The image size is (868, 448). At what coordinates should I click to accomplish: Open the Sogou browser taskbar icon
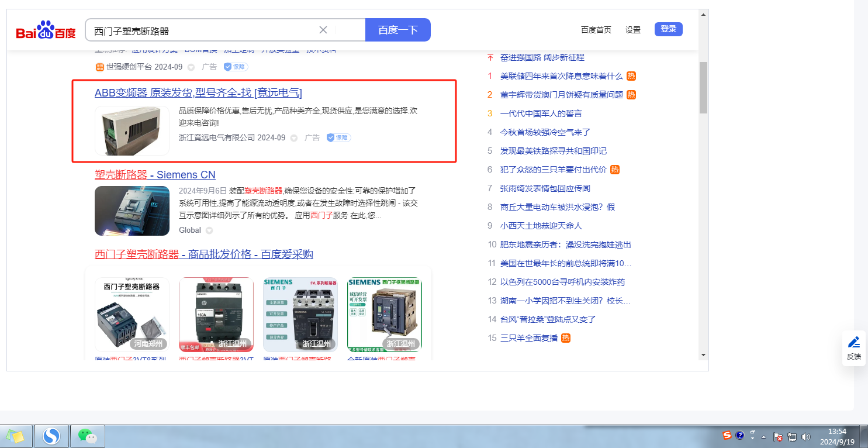coord(51,436)
